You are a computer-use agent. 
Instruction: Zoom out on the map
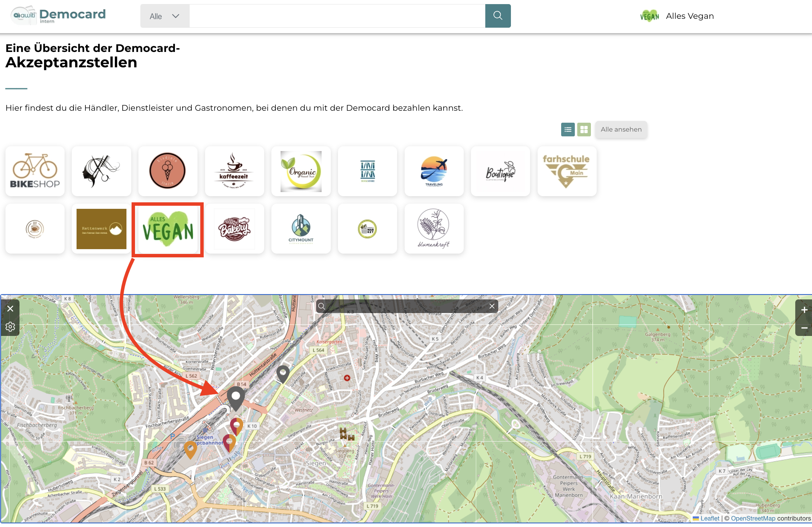point(804,328)
